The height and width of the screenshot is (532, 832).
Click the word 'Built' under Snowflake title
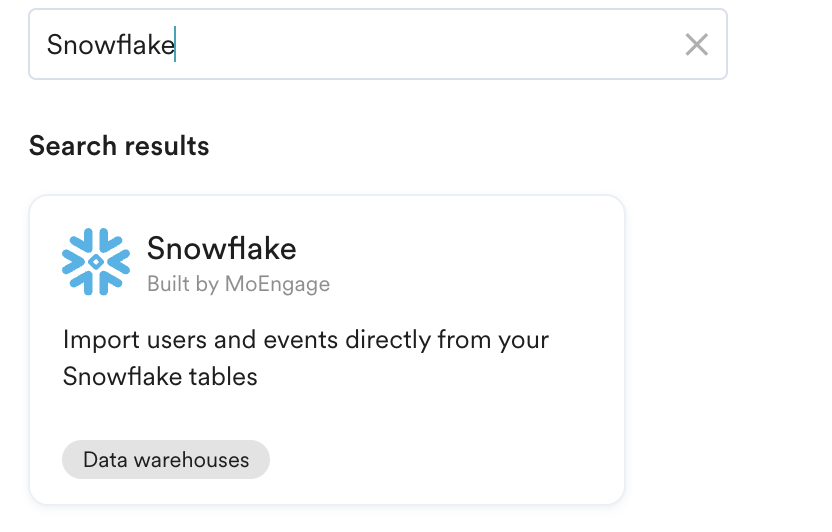(168, 284)
